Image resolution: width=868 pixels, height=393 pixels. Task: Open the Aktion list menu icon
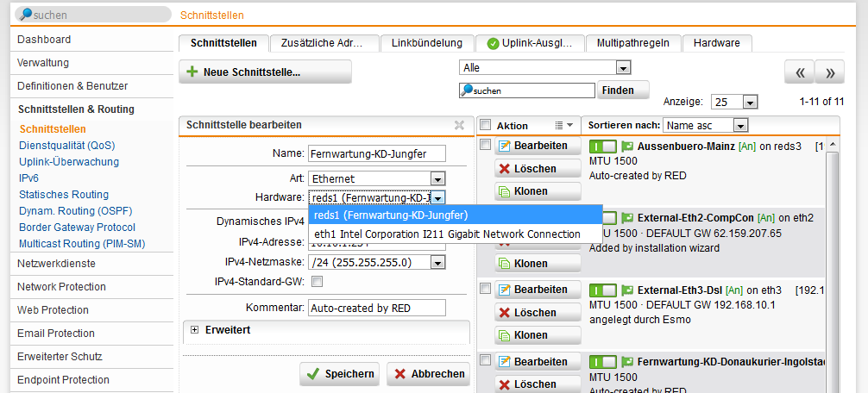564,126
